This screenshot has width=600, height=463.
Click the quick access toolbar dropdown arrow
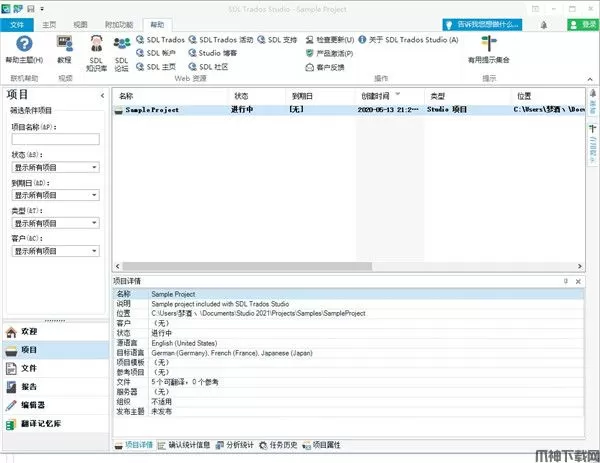42,8
